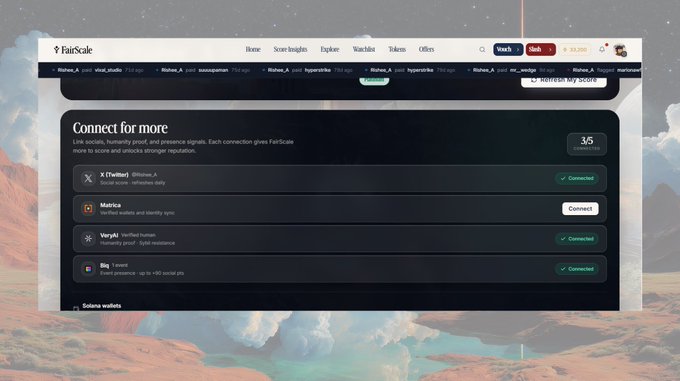
Task: Open the Explore nav item
Action: coord(330,49)
